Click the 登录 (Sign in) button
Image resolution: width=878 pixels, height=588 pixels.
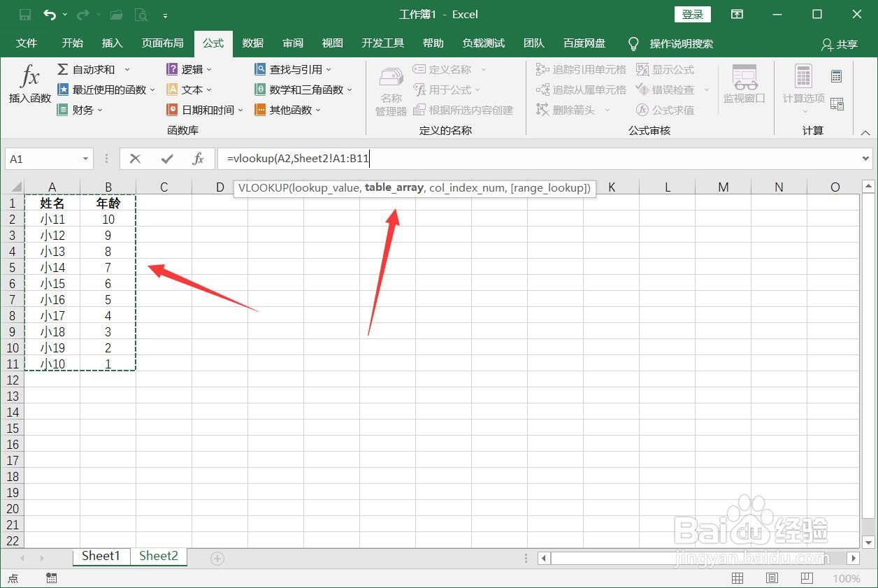click(x=691, y=14)
